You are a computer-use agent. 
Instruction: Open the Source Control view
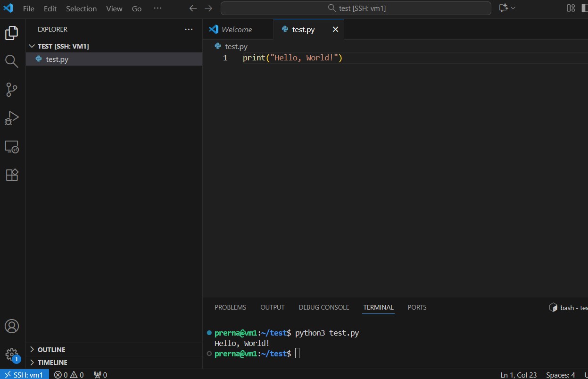12,89
